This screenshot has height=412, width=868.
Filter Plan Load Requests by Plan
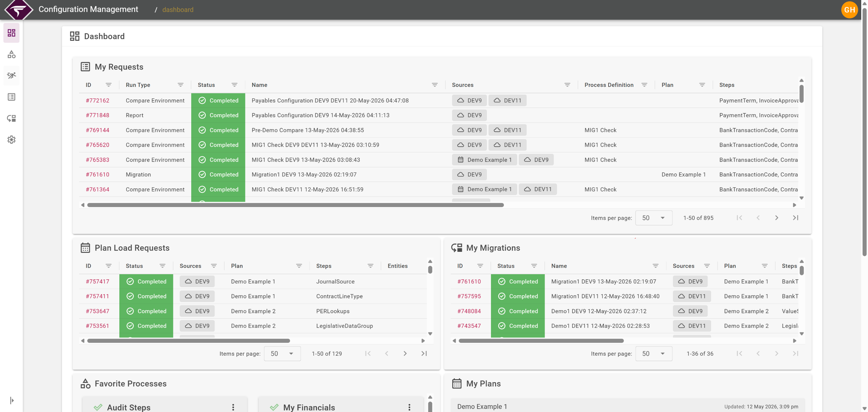tap(299, 266)
